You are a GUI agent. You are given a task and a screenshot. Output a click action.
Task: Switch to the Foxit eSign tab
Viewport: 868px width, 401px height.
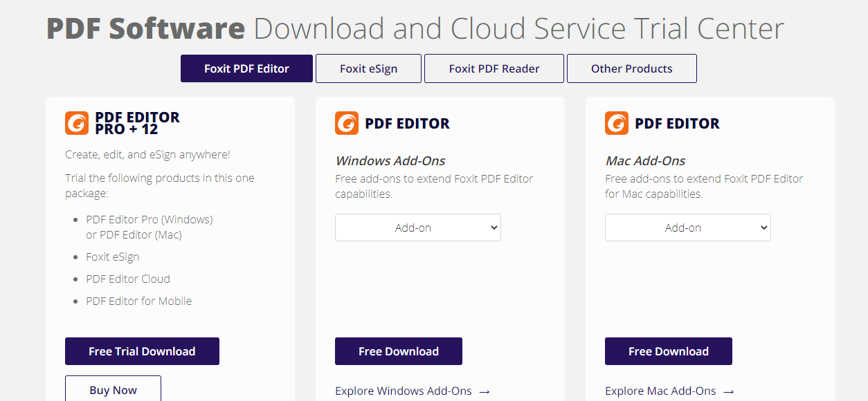(x=368, y=68)
